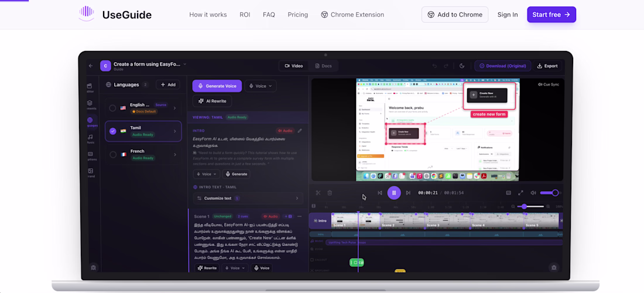644x293 pixels.
Task: Click the AI Rewrite button
Action: (x=213, y=101)
